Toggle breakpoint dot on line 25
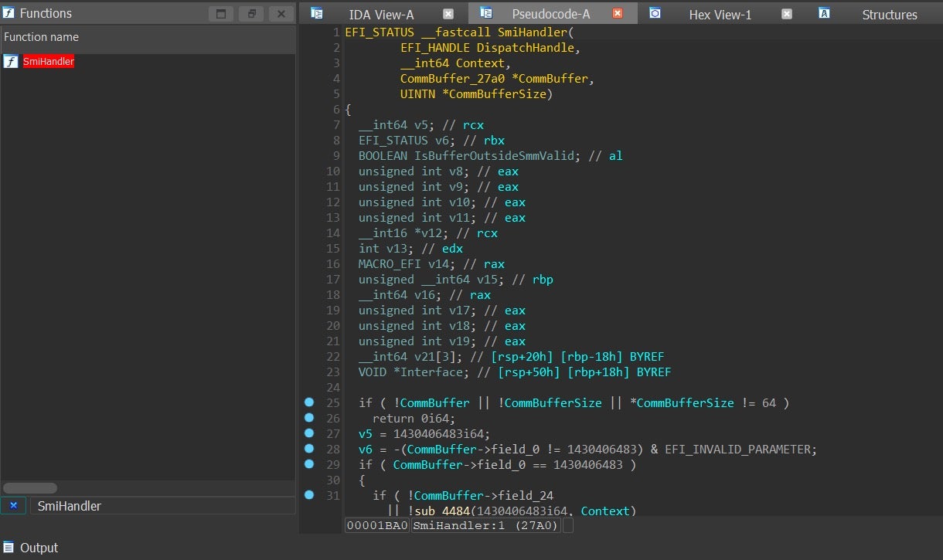This screenshot has height=560, width=943. click(309, 402)
